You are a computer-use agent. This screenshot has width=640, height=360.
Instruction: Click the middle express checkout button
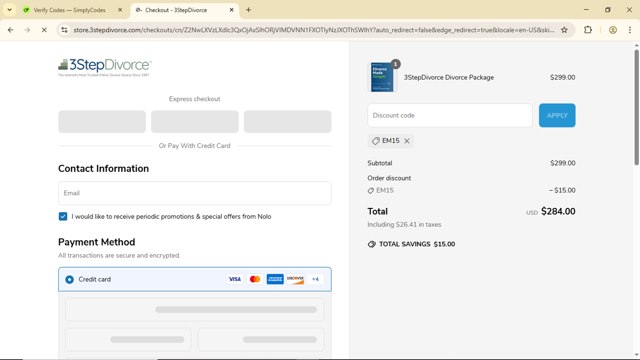coord(195,122)
